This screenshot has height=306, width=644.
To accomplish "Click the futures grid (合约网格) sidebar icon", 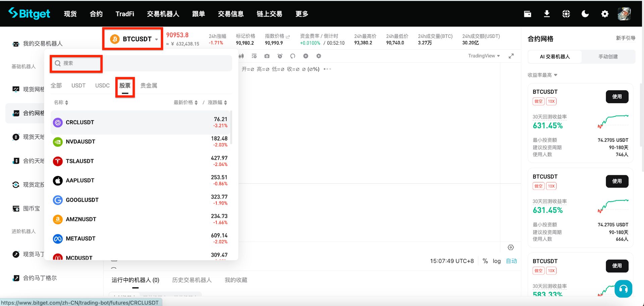I will pyautogui.click(x=16, y=113).
